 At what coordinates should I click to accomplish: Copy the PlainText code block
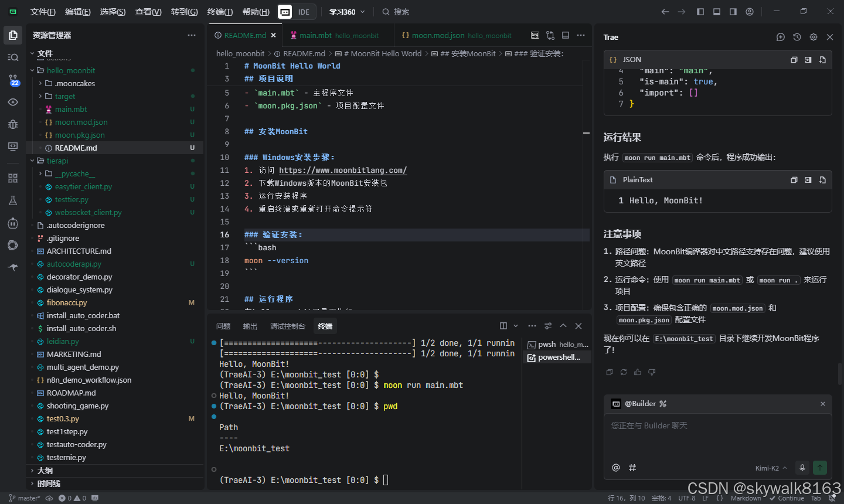coord(794,180)
